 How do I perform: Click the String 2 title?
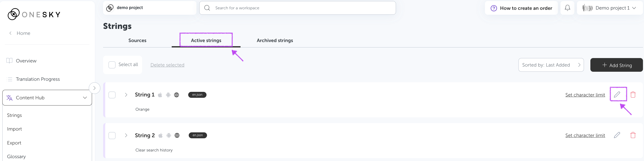[145, 135]
